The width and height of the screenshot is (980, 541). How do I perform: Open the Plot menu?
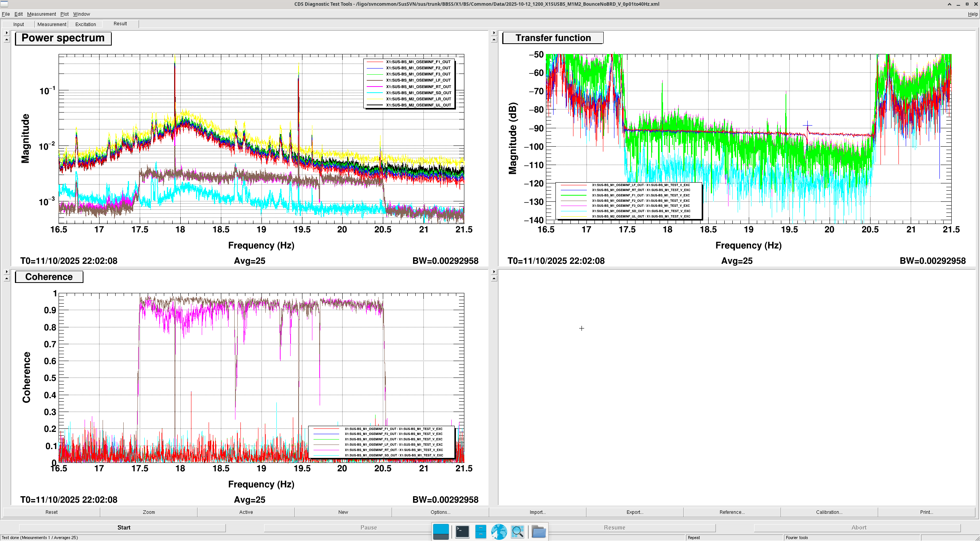[x=64, y=14]
